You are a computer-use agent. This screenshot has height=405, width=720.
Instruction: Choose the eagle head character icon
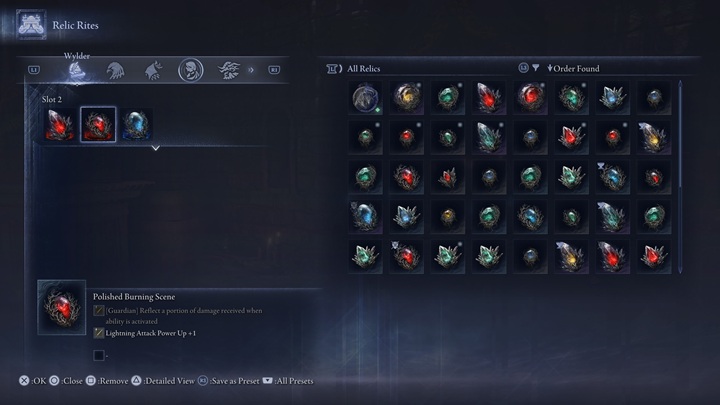(x=115, y=70)
